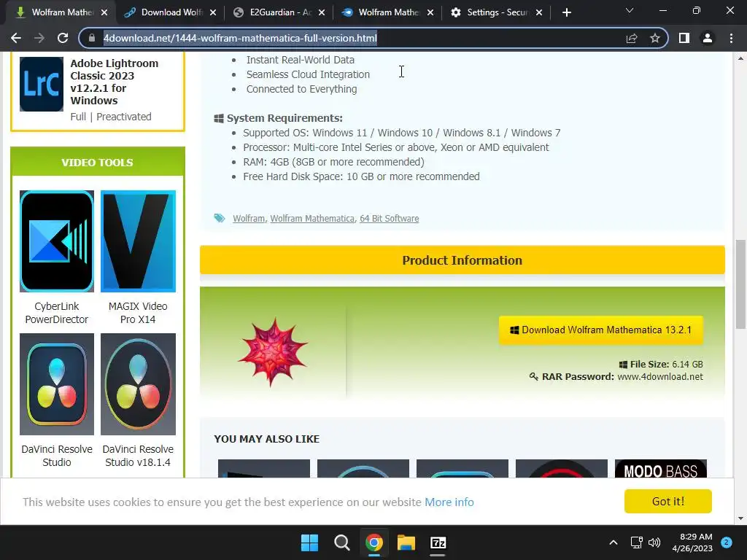Click Download Wolfram Mathematica 13.2.1 button
Screen dimensions: 747x560
tap(601, 330)
